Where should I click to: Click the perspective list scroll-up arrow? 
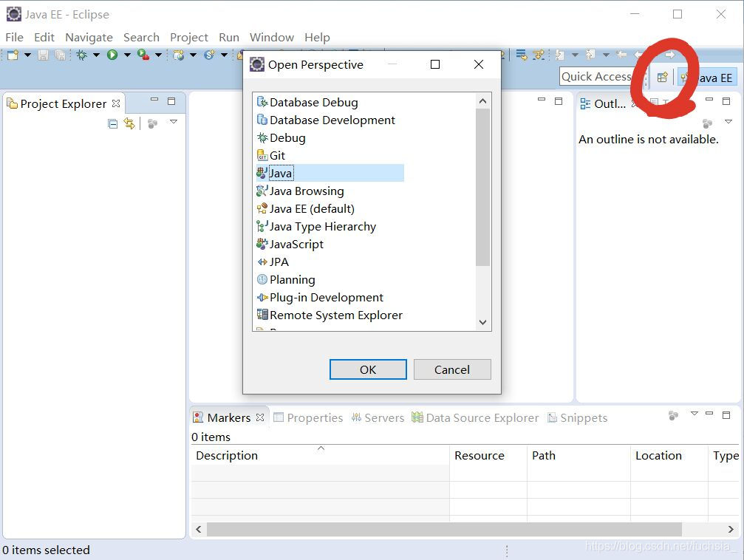(483, 101)
